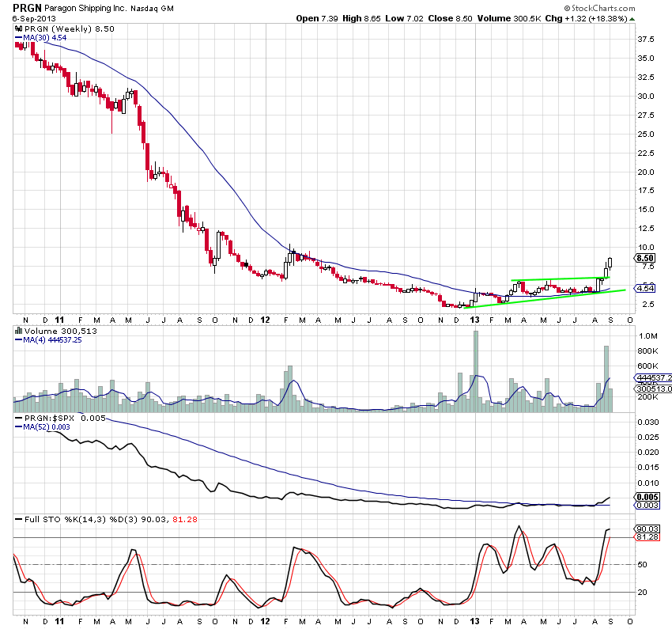Click the latest weekly candlestick near 8.50
The height and width of the screenshot is (629, 672).
610,263
